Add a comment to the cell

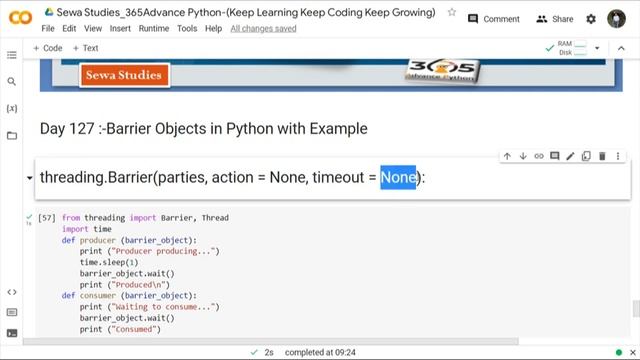[x=555, y=156]
